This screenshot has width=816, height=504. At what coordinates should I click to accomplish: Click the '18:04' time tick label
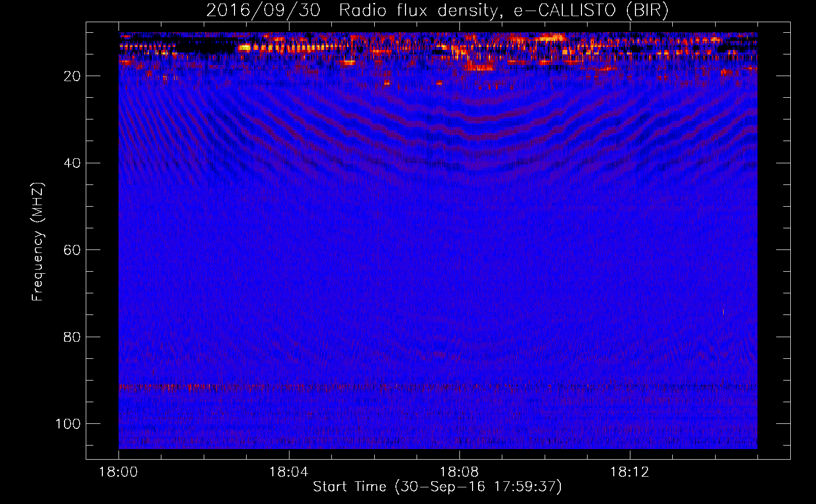[288, 472]
